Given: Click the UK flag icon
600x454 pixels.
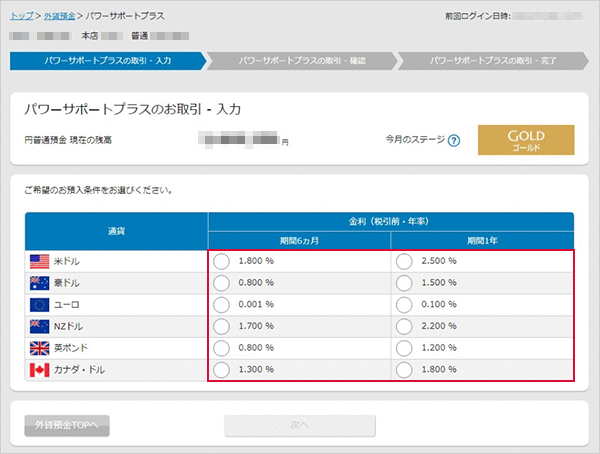Looking at the screenshot, I should (x=40, y=349).
